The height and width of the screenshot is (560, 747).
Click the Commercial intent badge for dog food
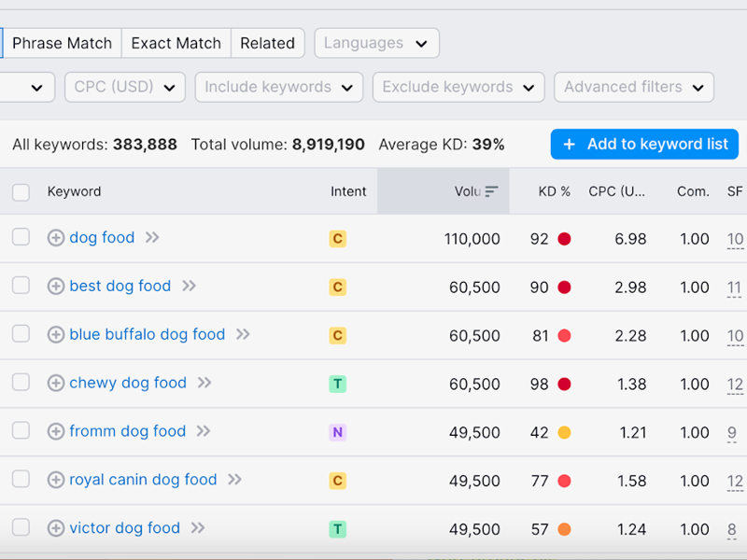337,238
